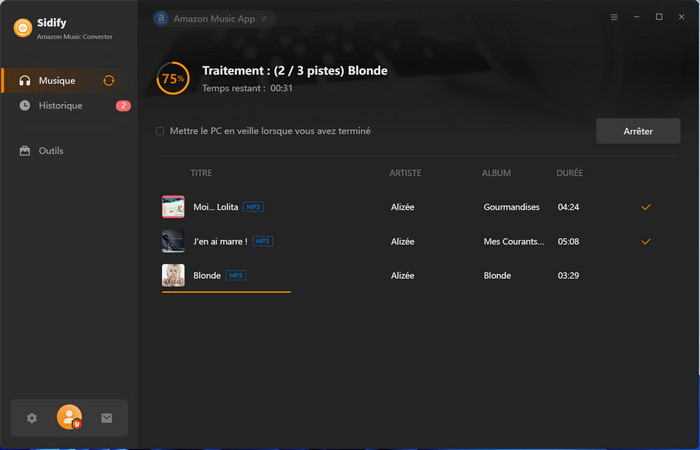Click the Amazon Music App source selector
Viewport: 700px width, 450px height.
pos(214,18)
